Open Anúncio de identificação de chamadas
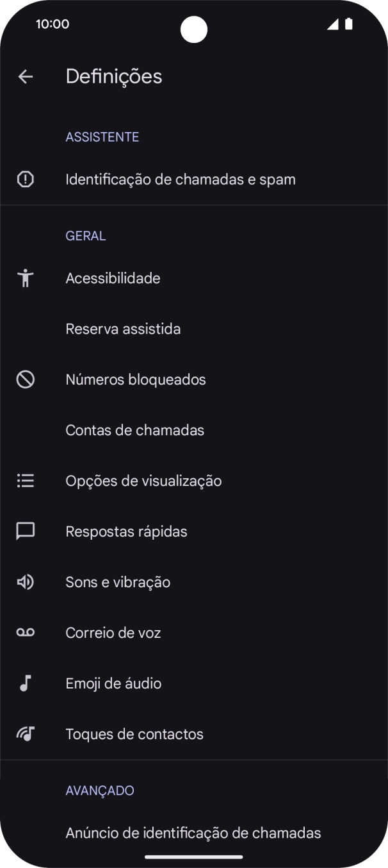Screen dimensions: 388x868 pos(193,833)
